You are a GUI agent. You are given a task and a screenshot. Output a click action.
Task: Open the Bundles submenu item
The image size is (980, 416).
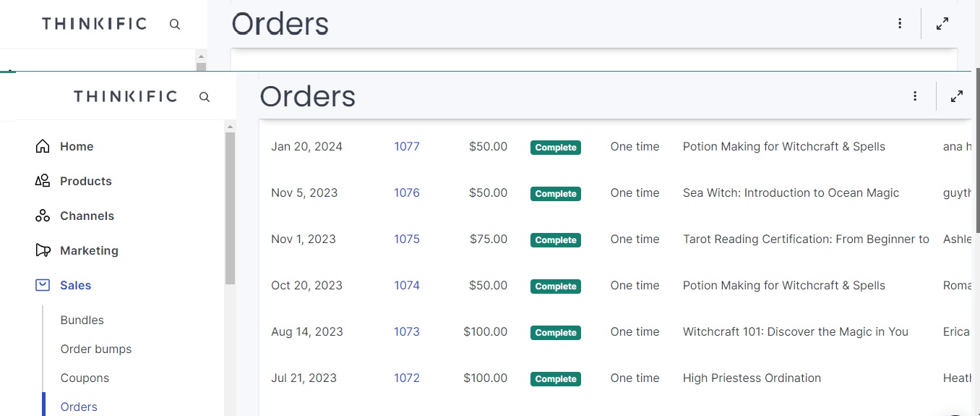(82, 320)
